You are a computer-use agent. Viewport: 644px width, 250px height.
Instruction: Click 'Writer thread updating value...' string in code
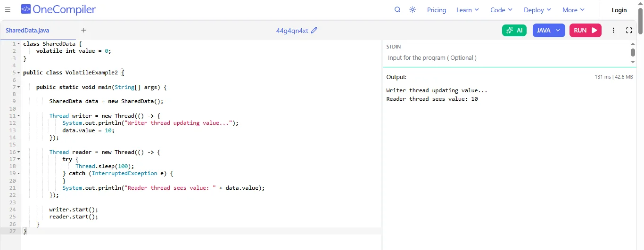pyautogui.click(x=178, y=123)
